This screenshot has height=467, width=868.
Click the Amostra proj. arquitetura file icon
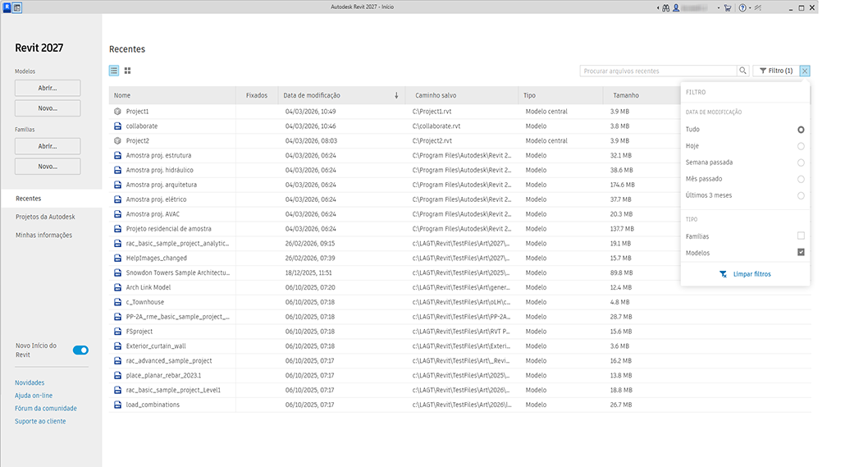[117, 185]
